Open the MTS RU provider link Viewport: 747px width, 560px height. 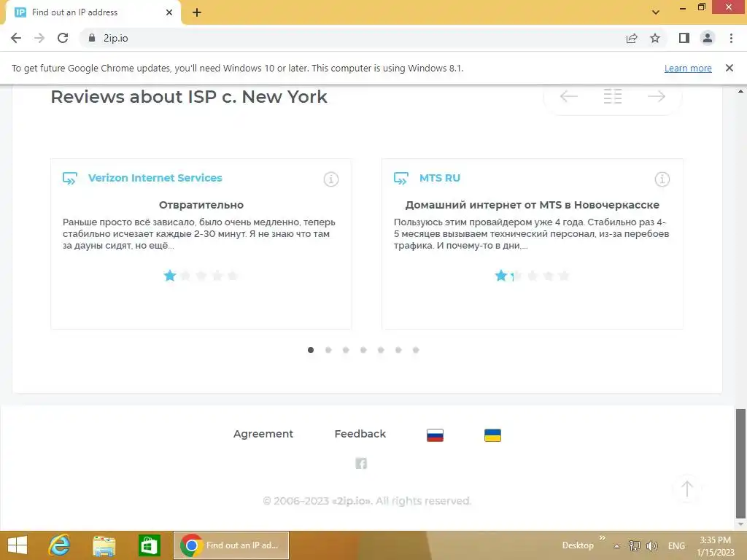click(440, 178)
